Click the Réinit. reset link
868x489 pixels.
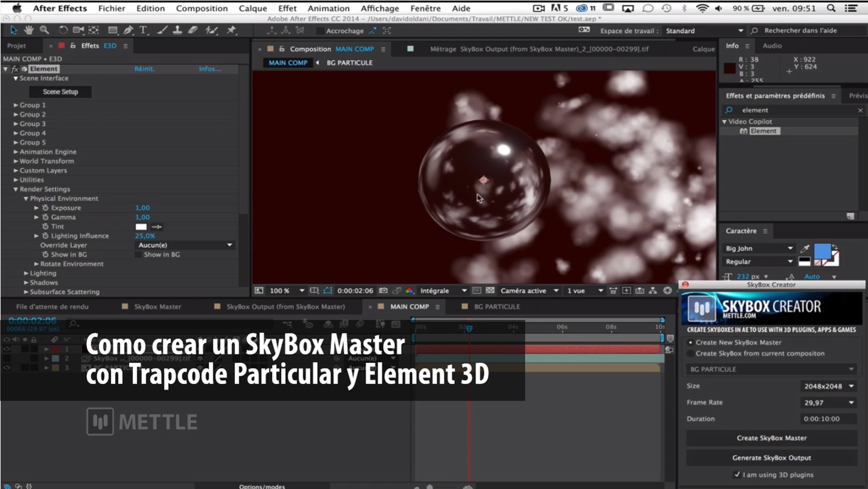click(x=145, y=69)
